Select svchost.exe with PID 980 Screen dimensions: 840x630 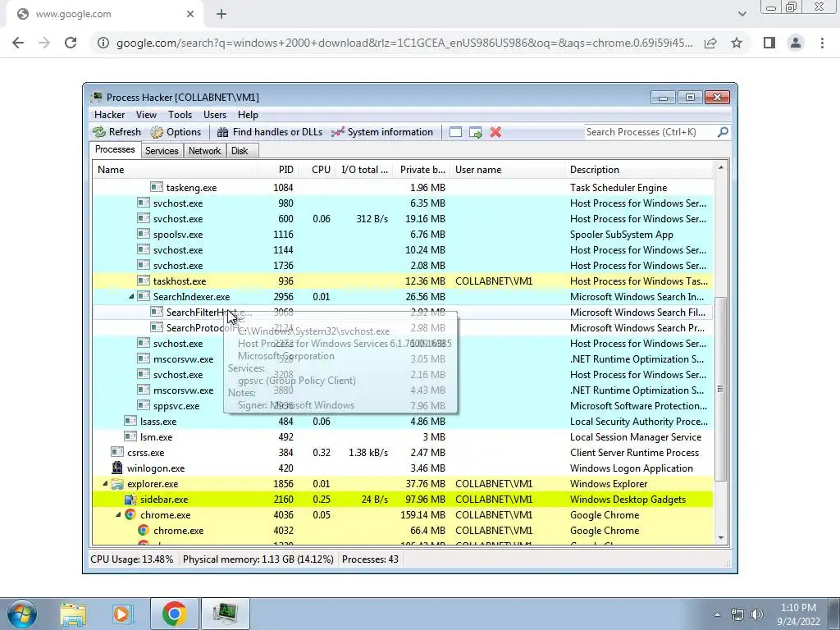[403, 203]
